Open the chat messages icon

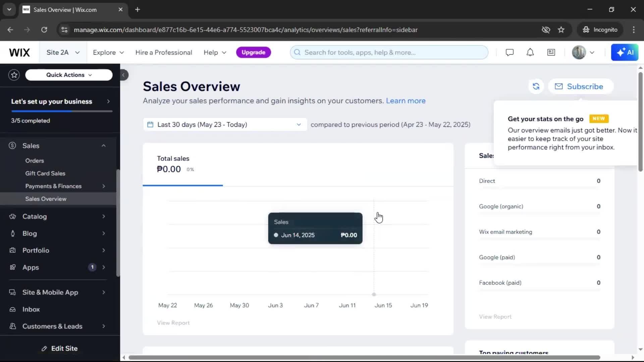(x=509, y=52)
